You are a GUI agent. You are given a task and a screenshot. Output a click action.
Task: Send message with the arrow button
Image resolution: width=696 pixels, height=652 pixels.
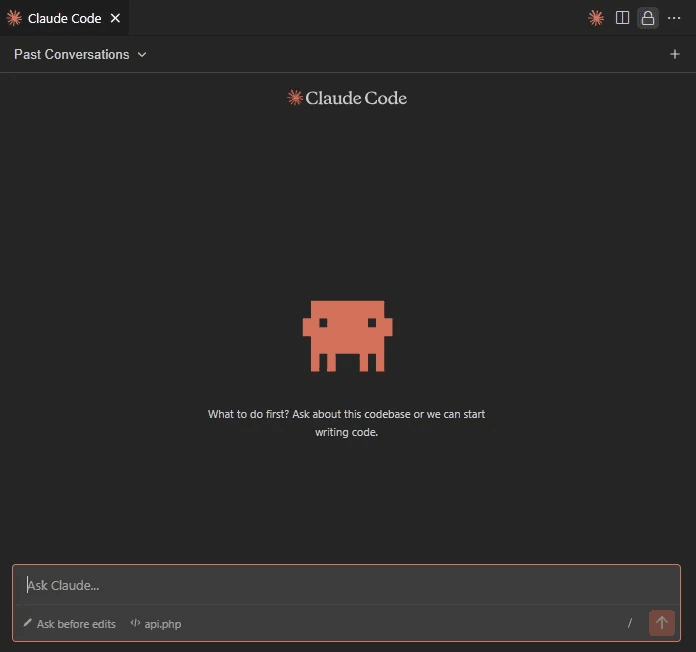pos(662,623)
